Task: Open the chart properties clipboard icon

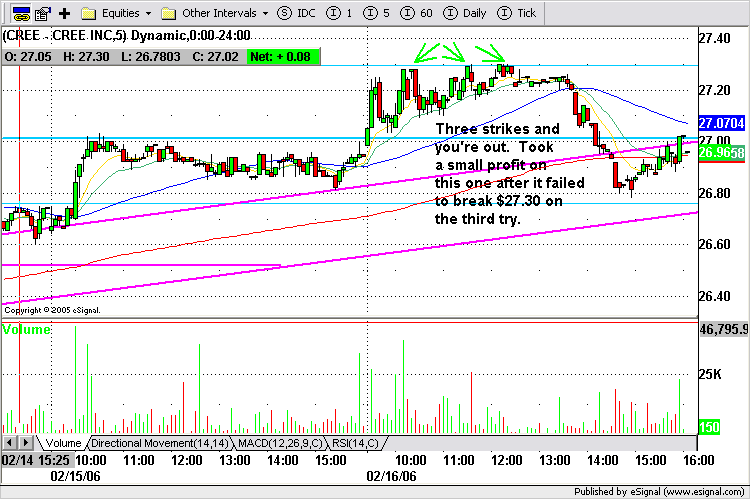Action: [x=43, y=13]
